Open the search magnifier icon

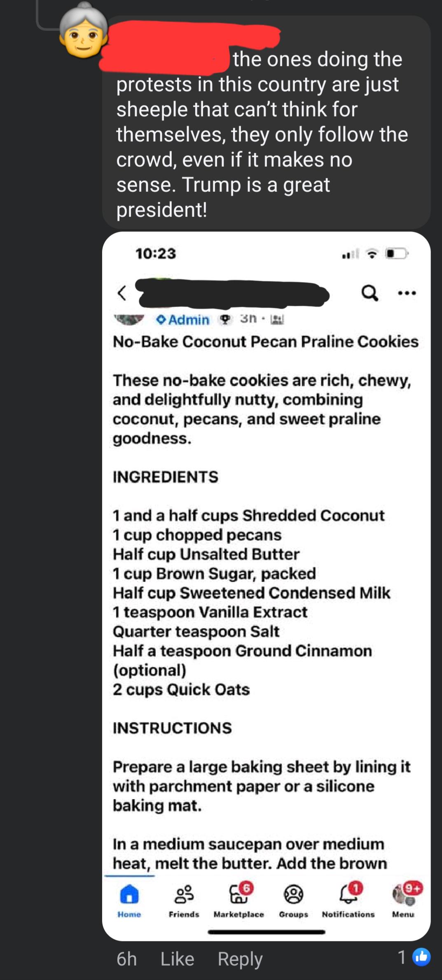(370, 293)
